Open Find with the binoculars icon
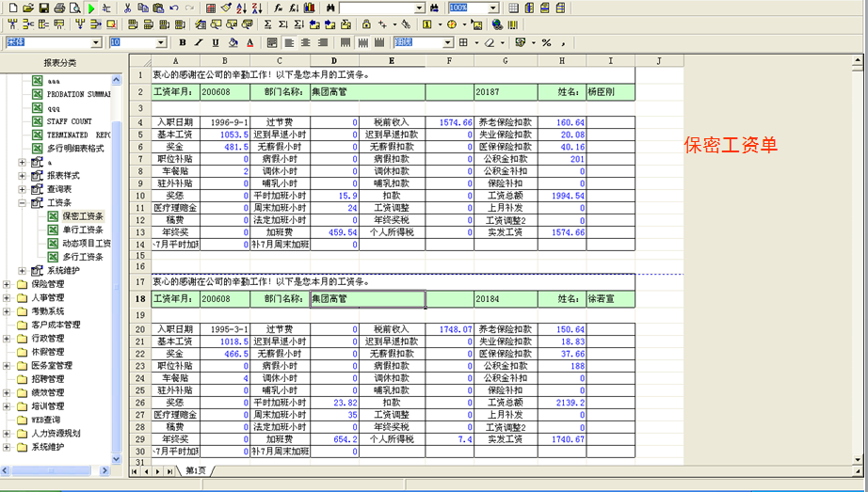This screenshot has height=492, width=868. point(330,8)
